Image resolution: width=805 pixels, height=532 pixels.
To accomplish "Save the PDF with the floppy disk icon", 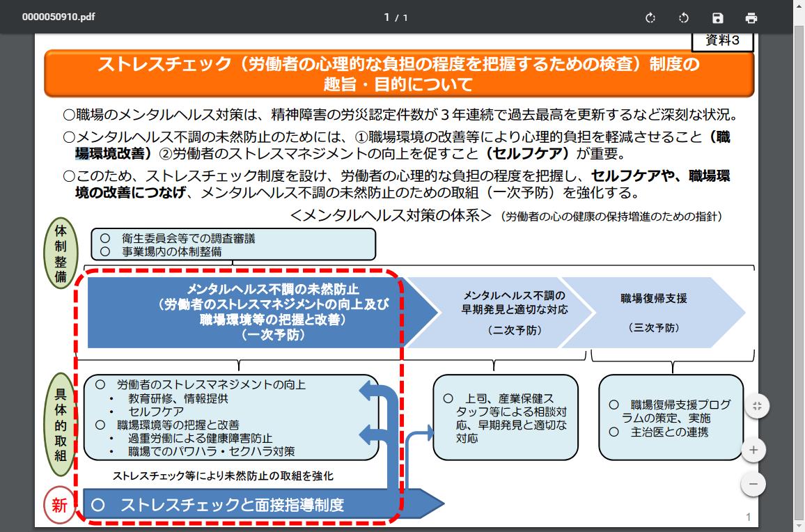I will (718, 18).
